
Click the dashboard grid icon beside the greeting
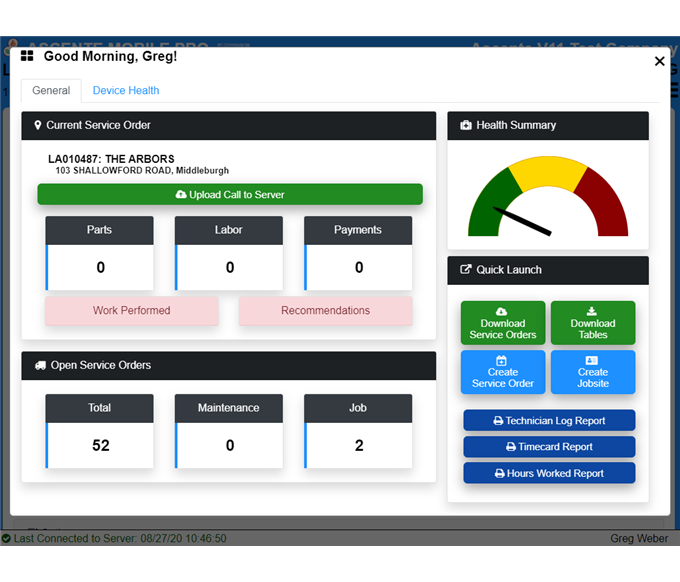27,57
